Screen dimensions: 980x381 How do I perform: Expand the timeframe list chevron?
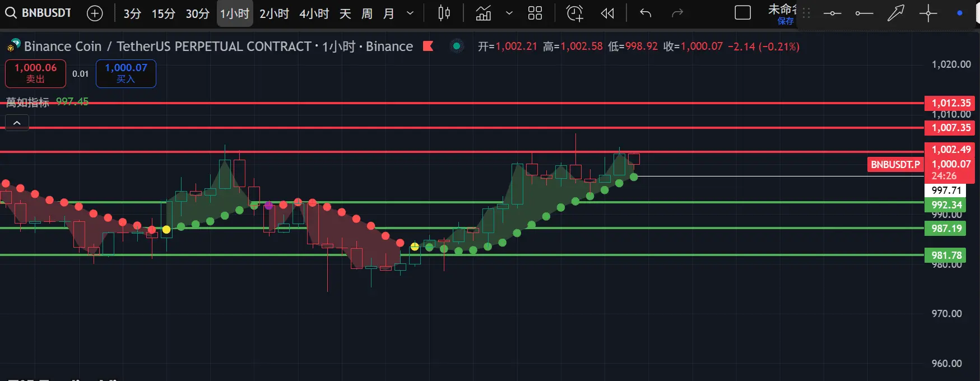(410, 13)
